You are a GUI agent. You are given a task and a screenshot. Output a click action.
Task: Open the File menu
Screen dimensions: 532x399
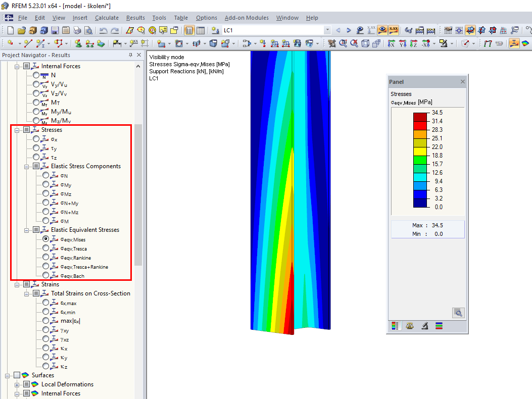pos(23,18)
